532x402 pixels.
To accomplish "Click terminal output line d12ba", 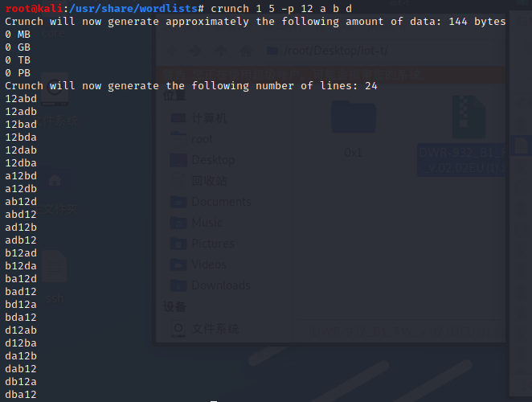I will click(21, 343).
